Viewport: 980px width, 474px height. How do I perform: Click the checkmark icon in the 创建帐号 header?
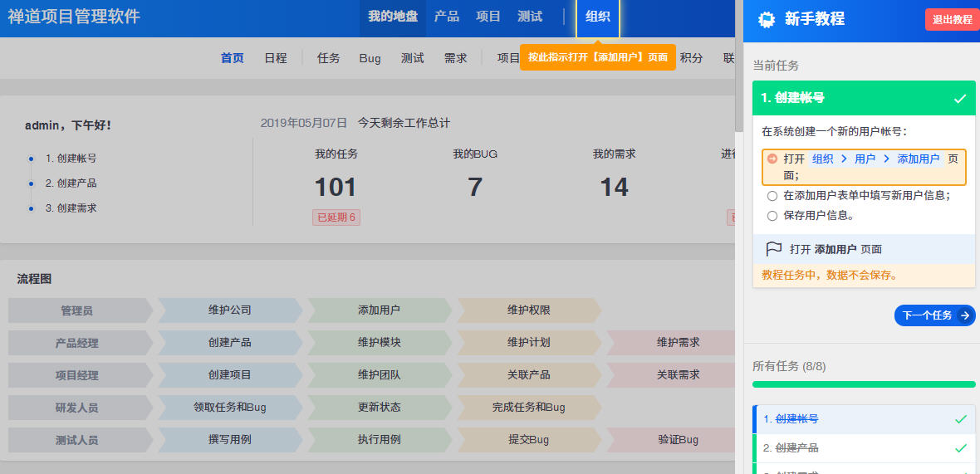pos(960,99)
